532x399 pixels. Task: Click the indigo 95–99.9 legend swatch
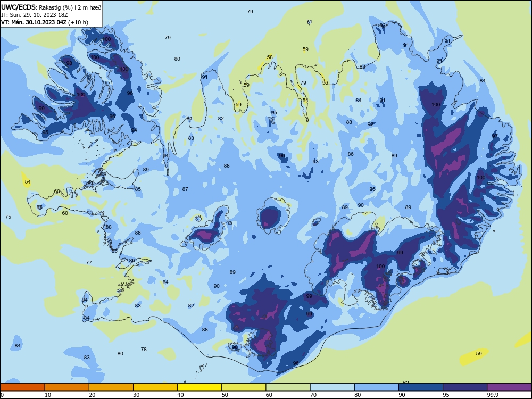465,387
